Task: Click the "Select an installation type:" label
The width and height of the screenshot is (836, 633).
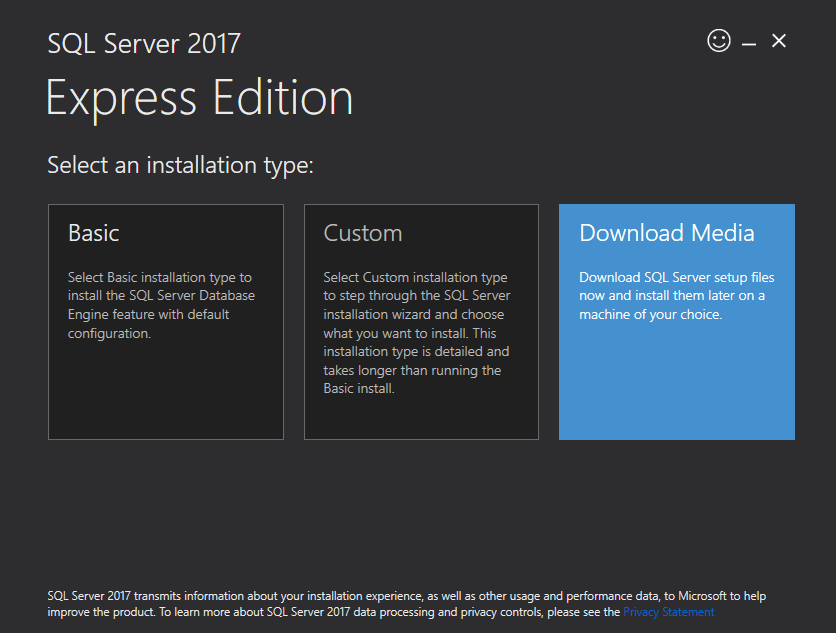Action: [181, 164]
